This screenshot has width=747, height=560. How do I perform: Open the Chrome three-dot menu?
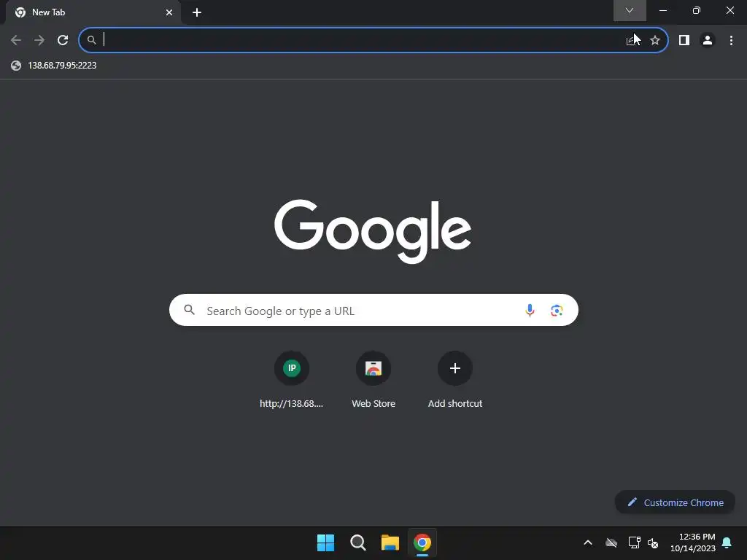coord(731,40)
